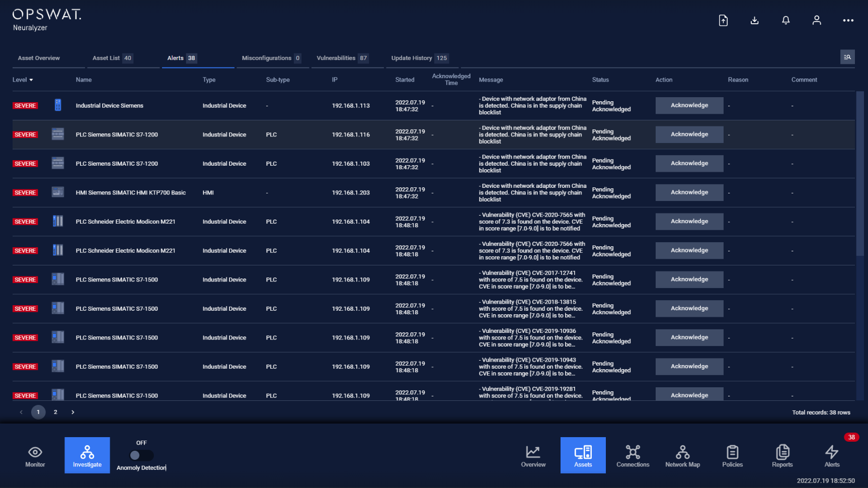This screenshot has height=488, width=868.
Task: Open the Network Map section
Action: coord(683,455)
